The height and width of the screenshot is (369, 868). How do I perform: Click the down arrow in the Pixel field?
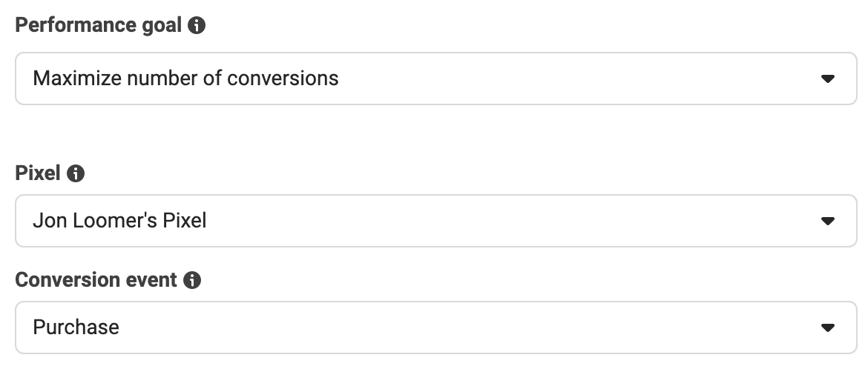tap(828, 221)
